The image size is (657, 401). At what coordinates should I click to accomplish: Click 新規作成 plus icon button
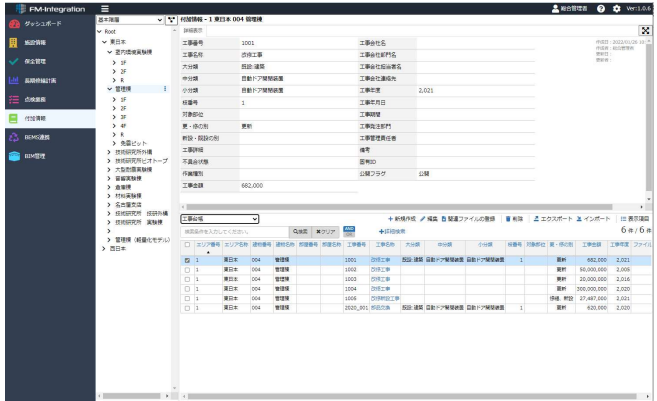point(402,219)
